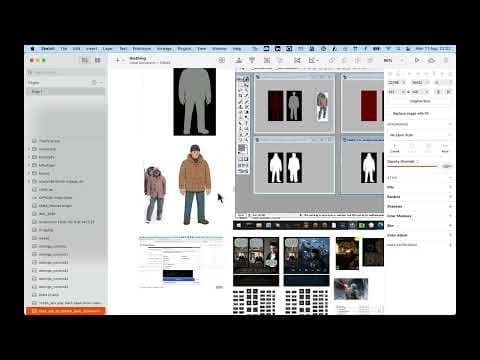Open the zoom percentage dropdown
The height and width of the screenshot is (360, 480).
click(x=394, y=60)
